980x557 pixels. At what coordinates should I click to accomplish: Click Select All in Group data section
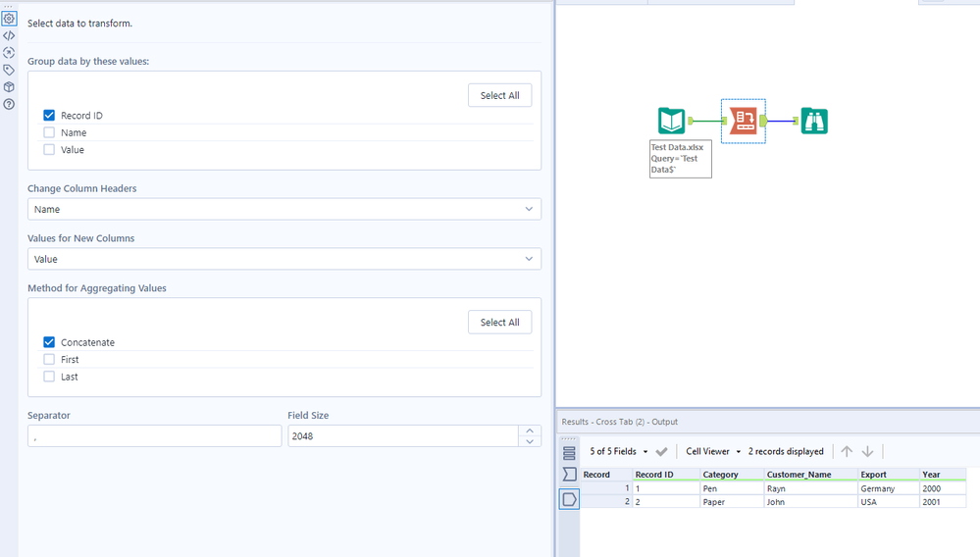(500, 95)
